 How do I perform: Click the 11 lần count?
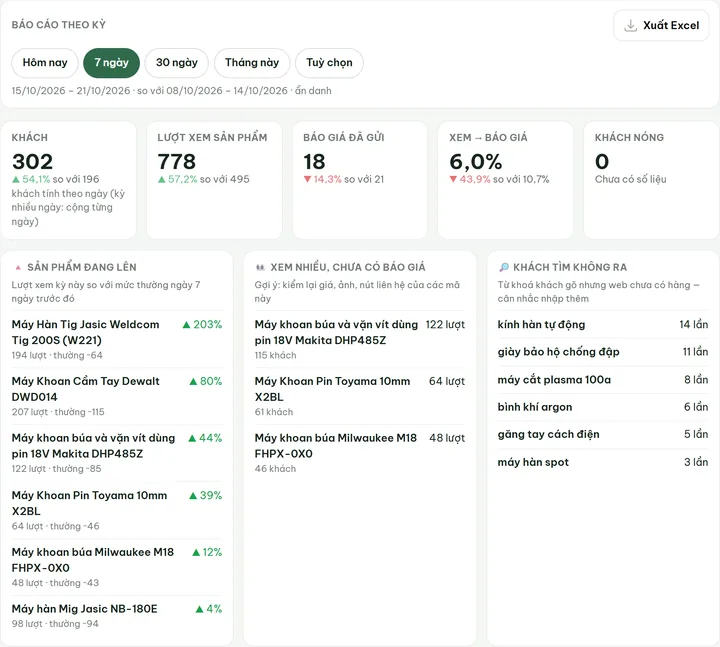click(695, 352)
